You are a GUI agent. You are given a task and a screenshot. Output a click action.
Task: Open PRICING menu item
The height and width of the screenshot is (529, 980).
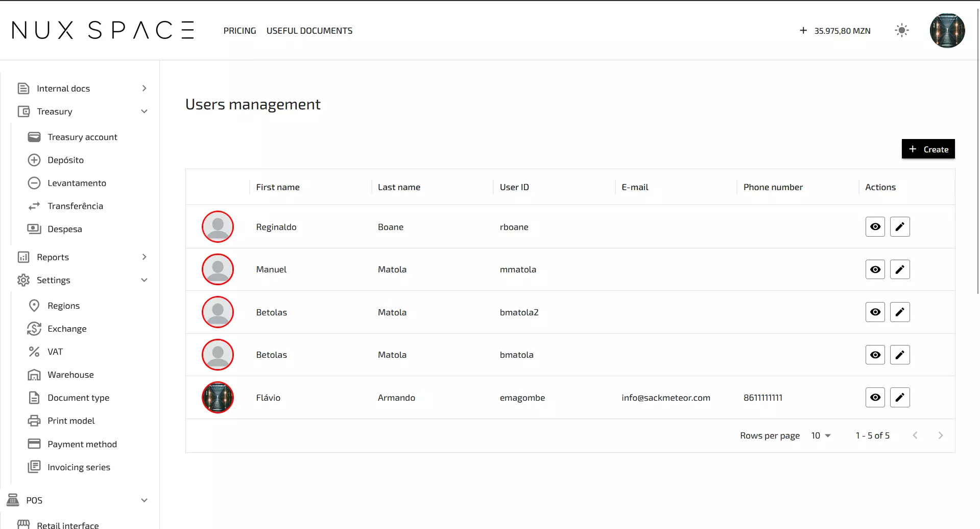(x=240, y=31)
